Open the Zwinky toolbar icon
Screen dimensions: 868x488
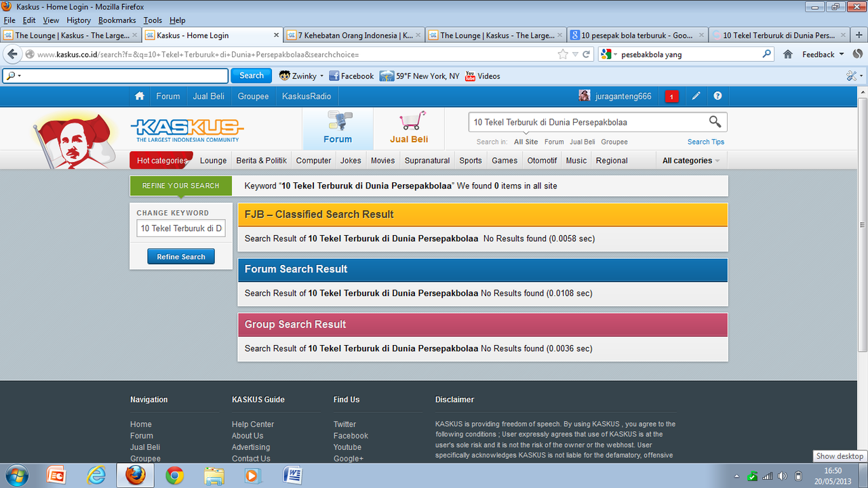(x=285, y=76)
